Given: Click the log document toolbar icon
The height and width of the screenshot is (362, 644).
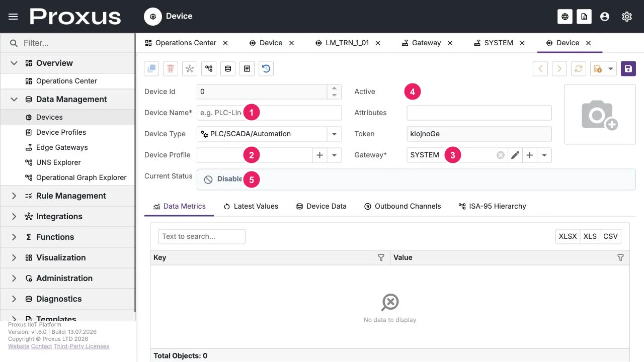Looking at the screenshot, I should coord(247,69).
